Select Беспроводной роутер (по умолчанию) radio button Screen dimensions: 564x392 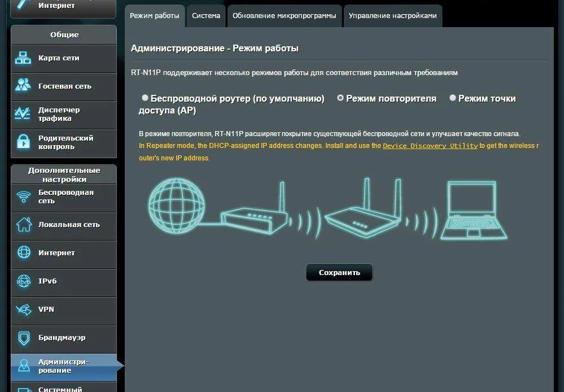pyautogui.click(x=145, y=98)
